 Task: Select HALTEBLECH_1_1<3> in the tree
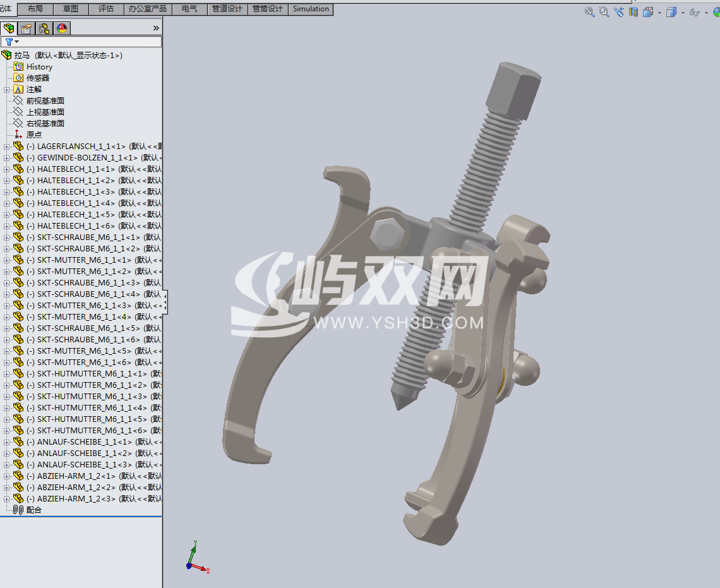tap(94, 192)
